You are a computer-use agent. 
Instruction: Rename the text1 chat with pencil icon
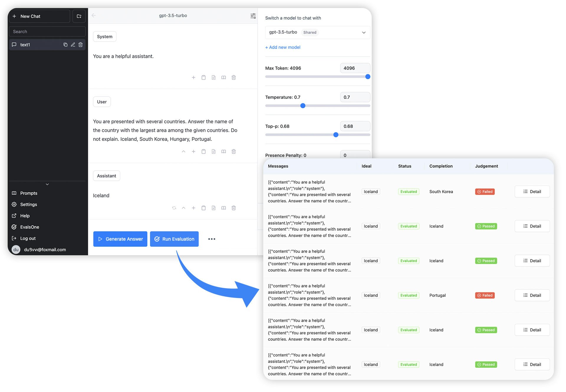pos(73,45)
